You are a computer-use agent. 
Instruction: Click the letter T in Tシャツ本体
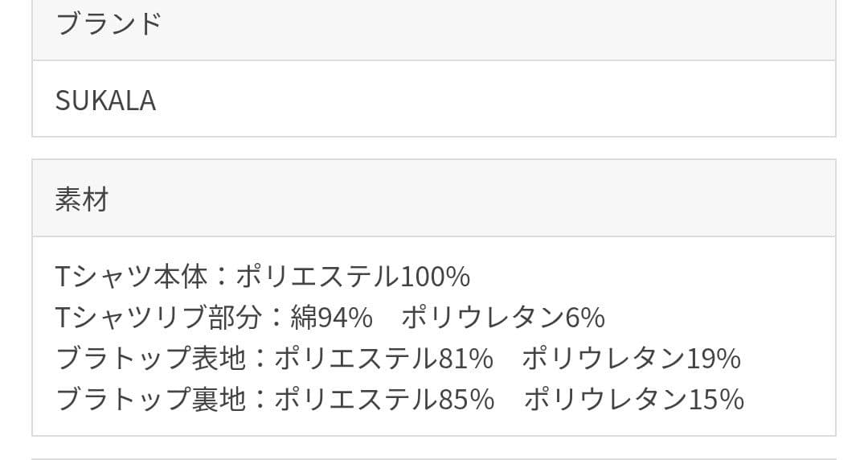click(63, 277)
